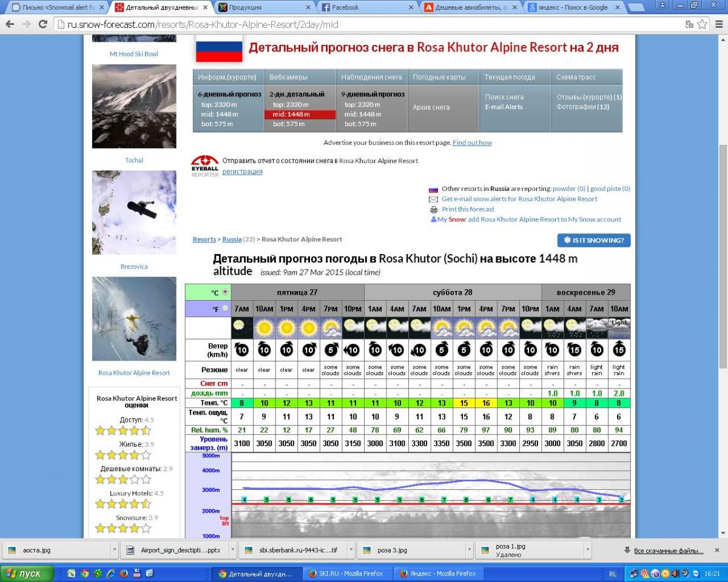Open the SKI.RU Firefox taskbar window
Image resolution: width=728 pixels, height=582 pixels.
(x=346, y=574)
